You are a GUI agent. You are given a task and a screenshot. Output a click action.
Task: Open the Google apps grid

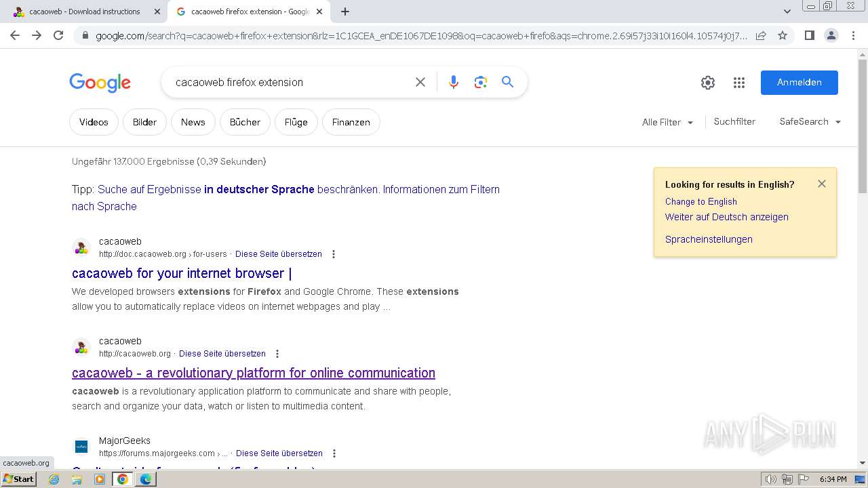tap(739, 83)
